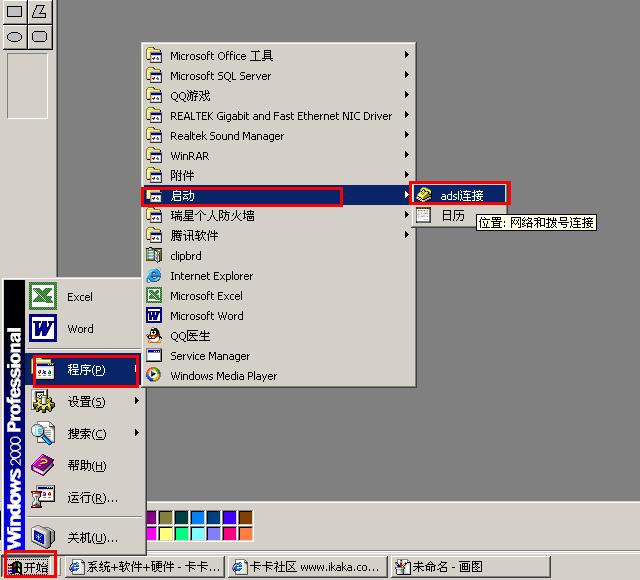Expand REALTEK Gigabit Ethernet NIC Driver submenu arrow

[x=407, y=115]
